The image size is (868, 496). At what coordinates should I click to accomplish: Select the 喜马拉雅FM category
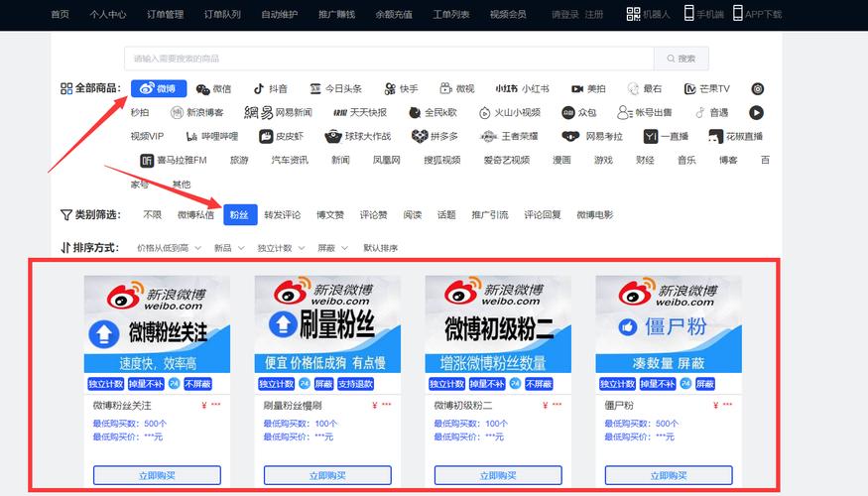click(x=174, y=160)
